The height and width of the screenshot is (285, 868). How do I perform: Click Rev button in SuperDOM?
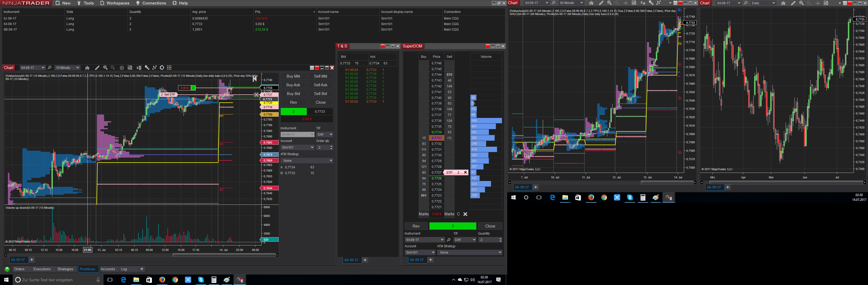416,226
